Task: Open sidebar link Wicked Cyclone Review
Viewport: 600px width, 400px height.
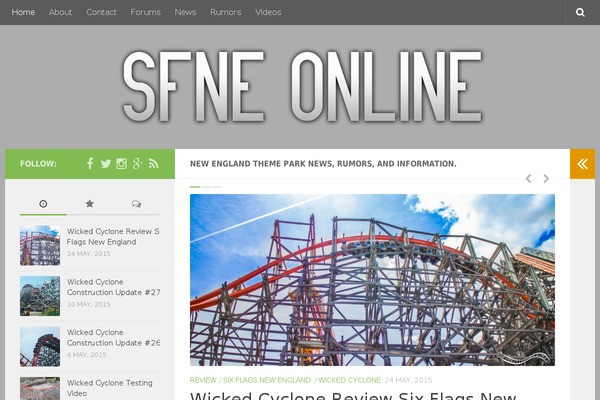Action: (x=113, y=237)
